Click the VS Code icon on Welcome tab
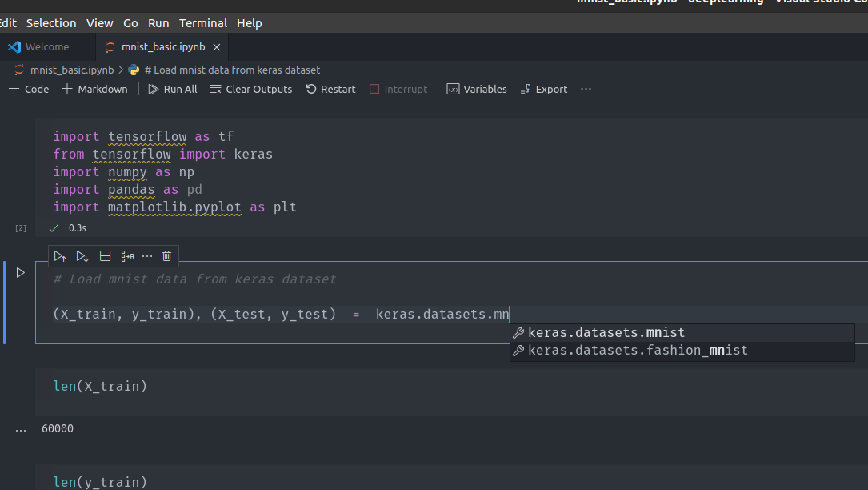 coord(15,47)
